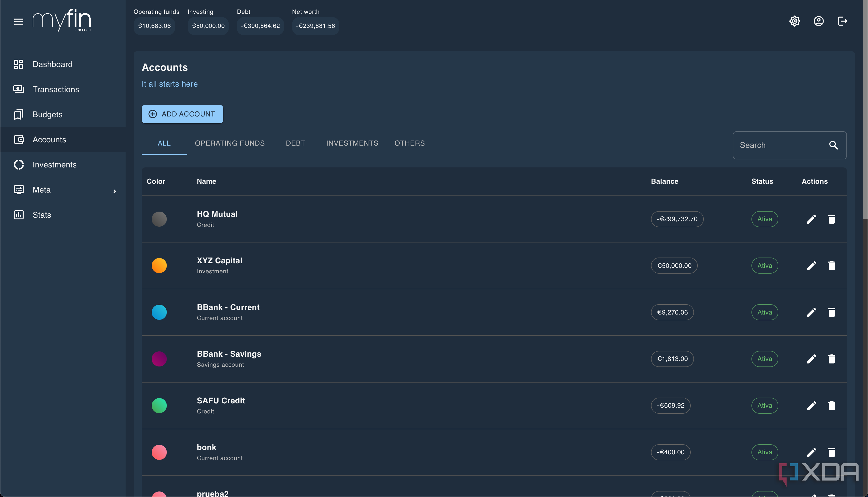The height and width of the screenshot is (497, 868).
Task: Edit the bonk account
Action: 812,452
